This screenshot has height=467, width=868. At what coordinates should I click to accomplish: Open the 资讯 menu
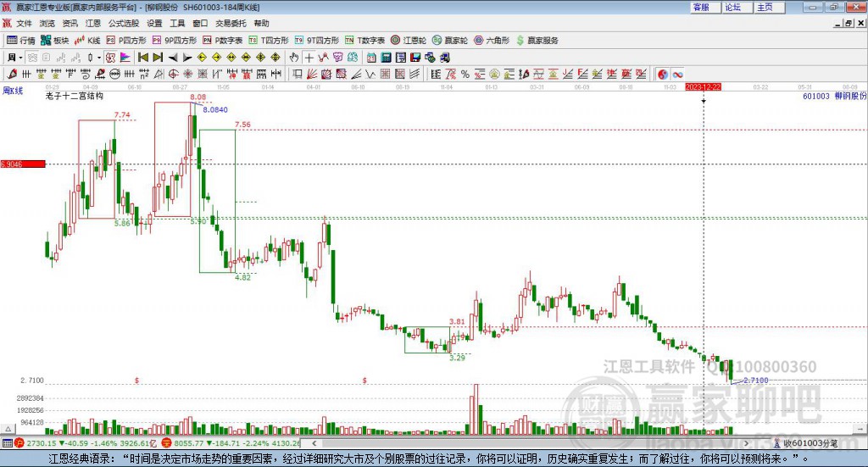(x=70, y=23)
